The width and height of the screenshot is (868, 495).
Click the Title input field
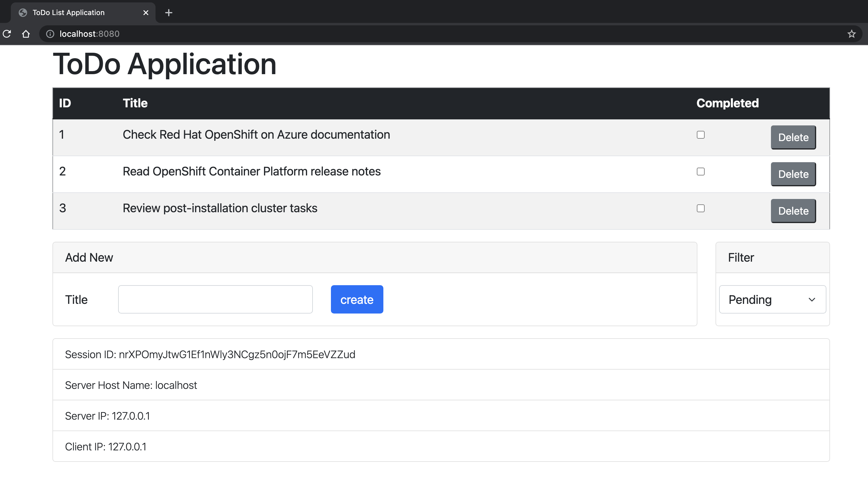tap(215, 299)
